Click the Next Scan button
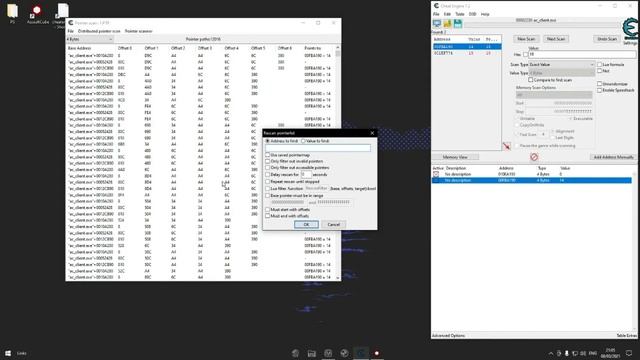 [556, 39]
